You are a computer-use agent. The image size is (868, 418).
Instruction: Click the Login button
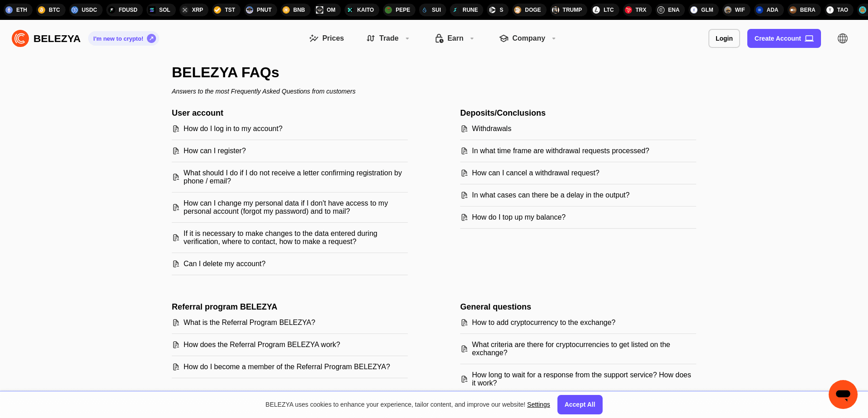(724, 38)
